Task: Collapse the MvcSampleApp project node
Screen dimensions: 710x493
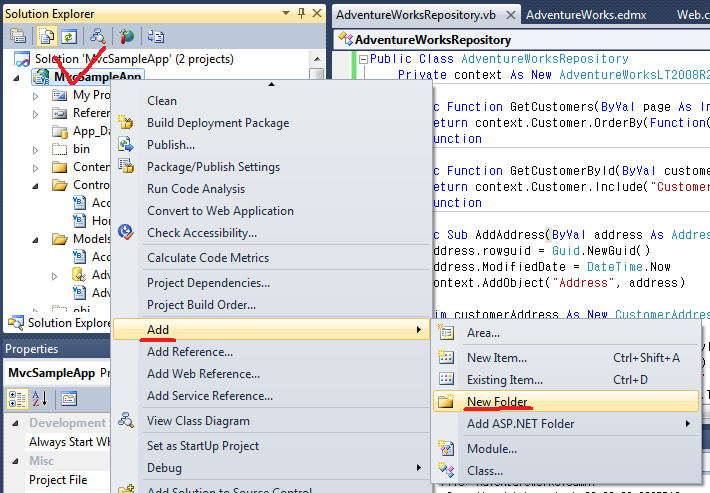Action: click(x=17, y=78)
